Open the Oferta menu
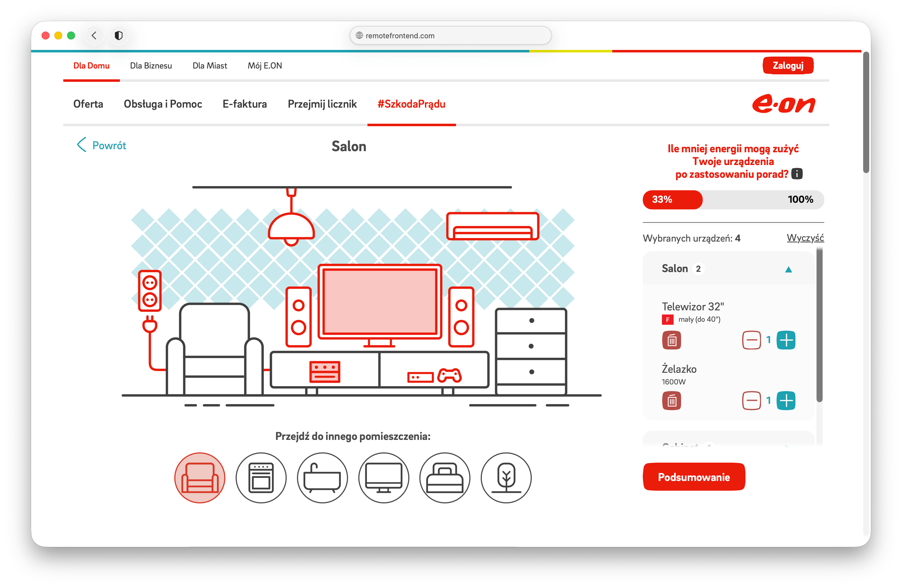The image size is (902, 588). [x=88, y=104]
